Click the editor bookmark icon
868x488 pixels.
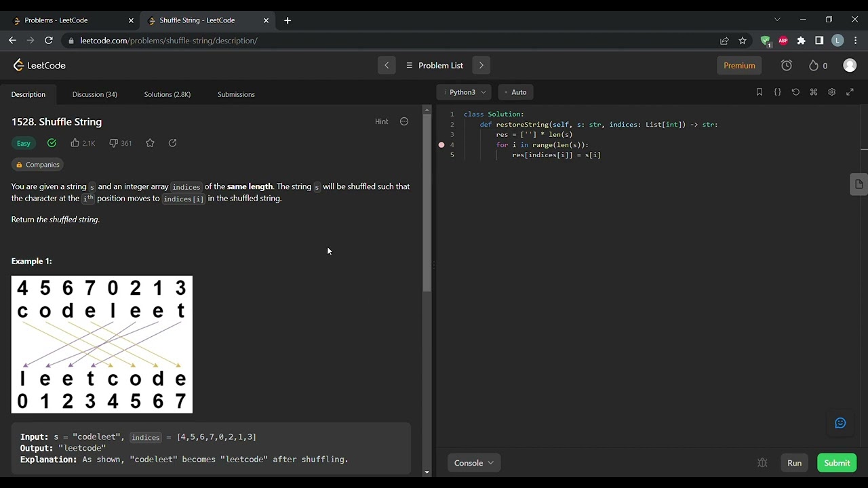pyautogui.click(x=759, y=92)
